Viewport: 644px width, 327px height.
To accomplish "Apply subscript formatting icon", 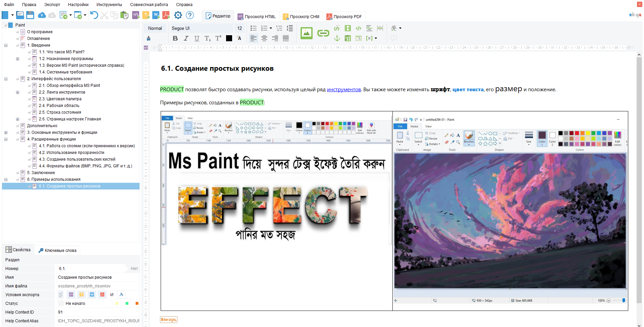I will pyautogui.click(x=208, y=38).
